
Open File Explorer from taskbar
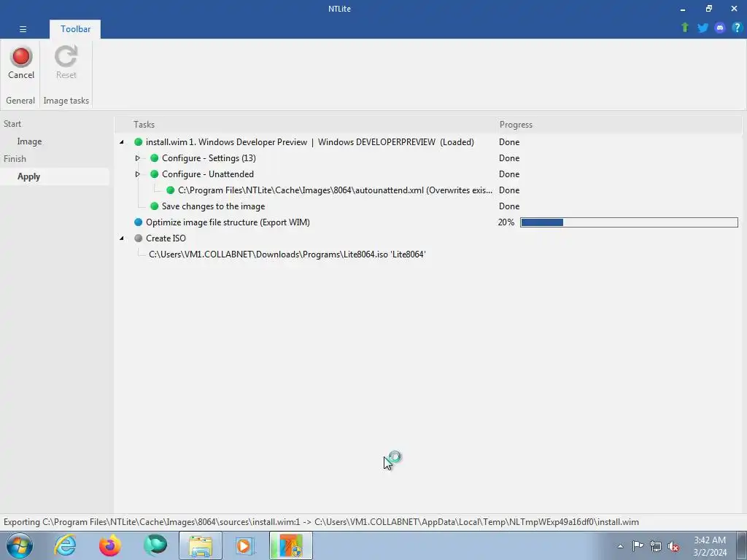click(x=201, y=545)
